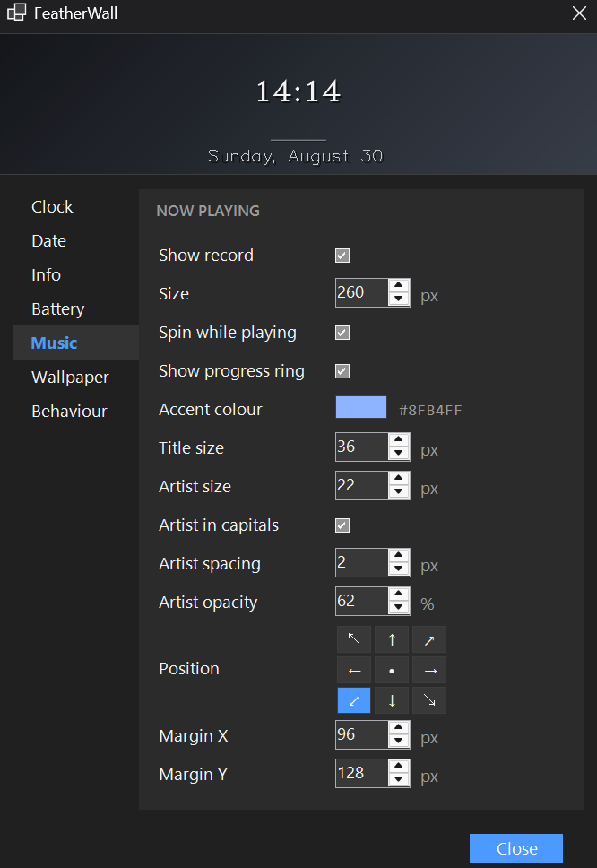Set position to bottom-center down arrow

[x=392, y=700]
